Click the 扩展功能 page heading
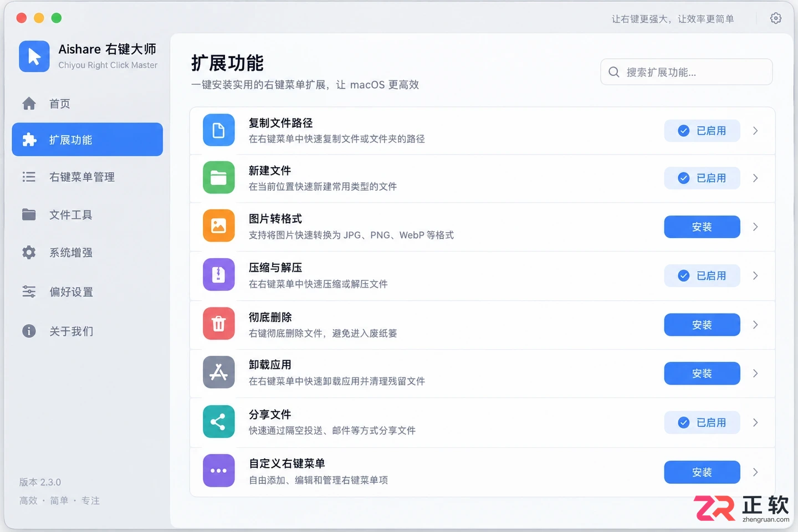Image resolution: width=798 pixels, height=532 pixels. point(227,63)
